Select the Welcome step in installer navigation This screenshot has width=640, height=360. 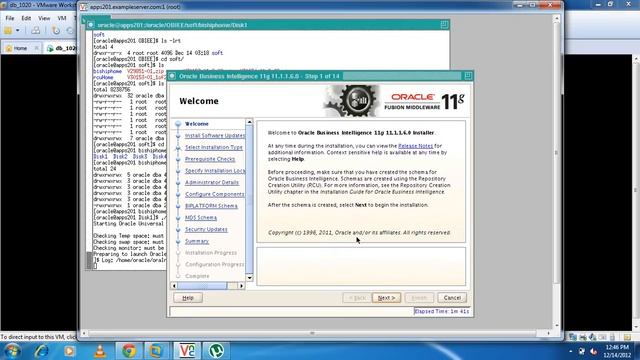tap(196, 124)
